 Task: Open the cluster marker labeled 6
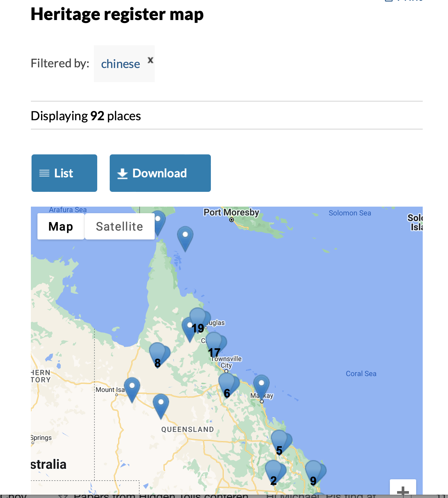click(227, 385)
